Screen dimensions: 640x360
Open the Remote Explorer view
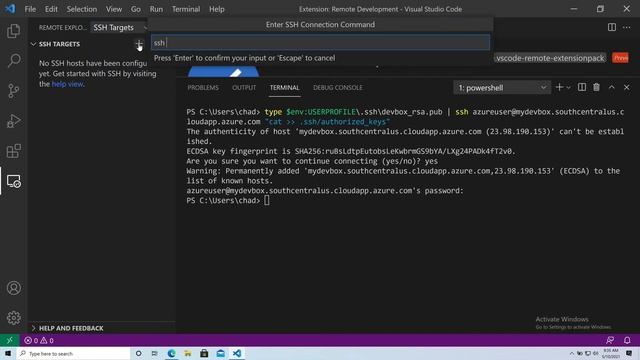point(13,181)
